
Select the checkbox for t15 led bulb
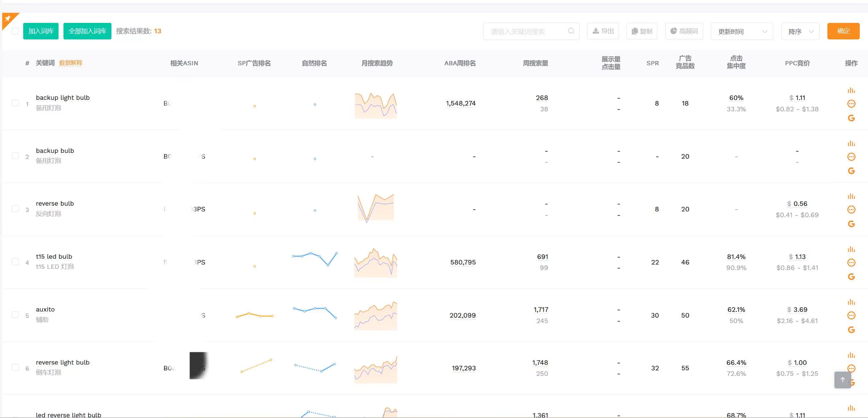click(x=15, y=262)
